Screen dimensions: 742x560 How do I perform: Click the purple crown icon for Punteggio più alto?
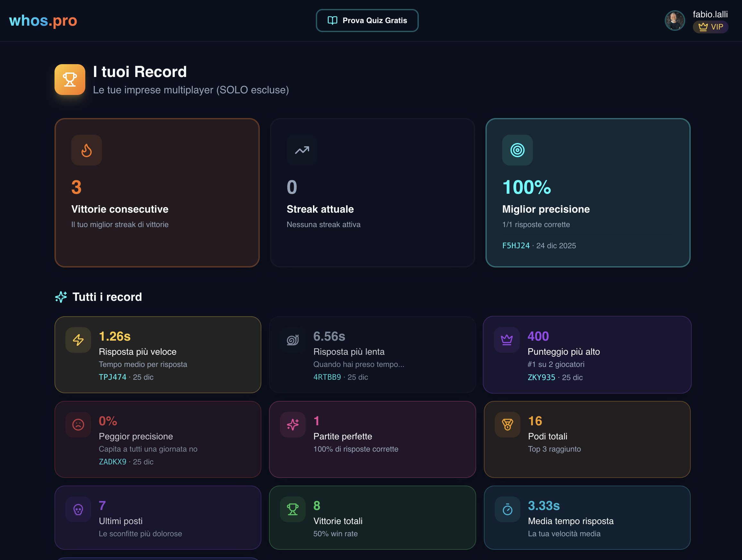(x=507, y=340)
